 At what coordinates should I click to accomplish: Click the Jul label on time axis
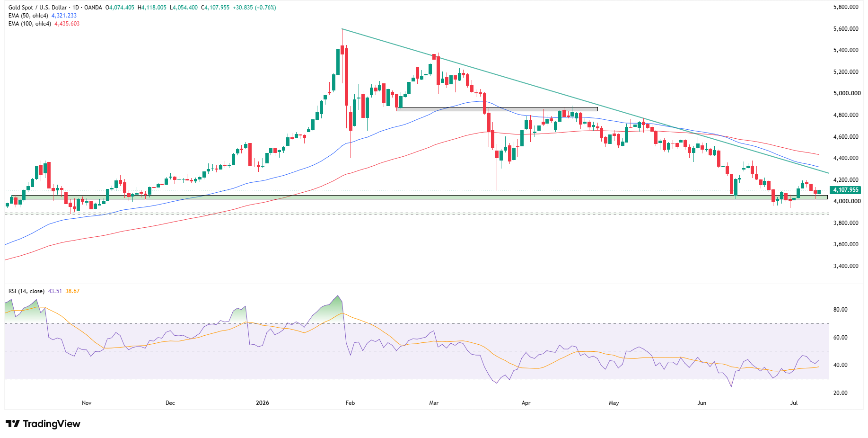794,403
